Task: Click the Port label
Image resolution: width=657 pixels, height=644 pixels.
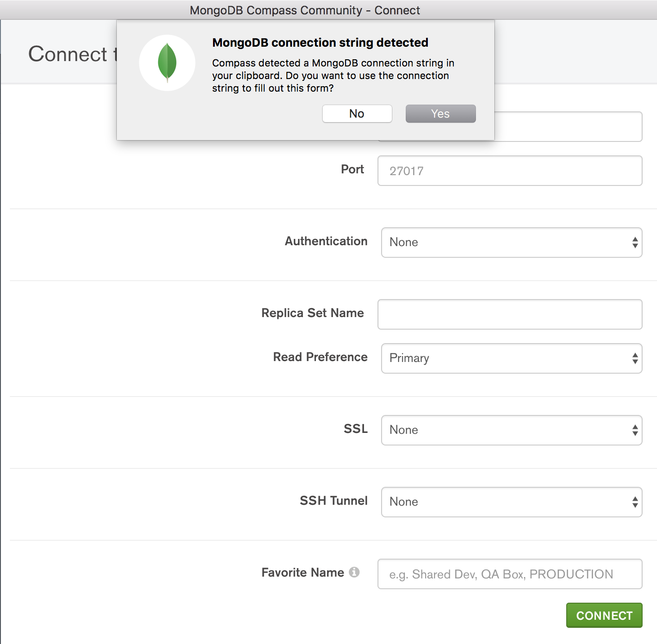Action: click(x=352, y=169)
